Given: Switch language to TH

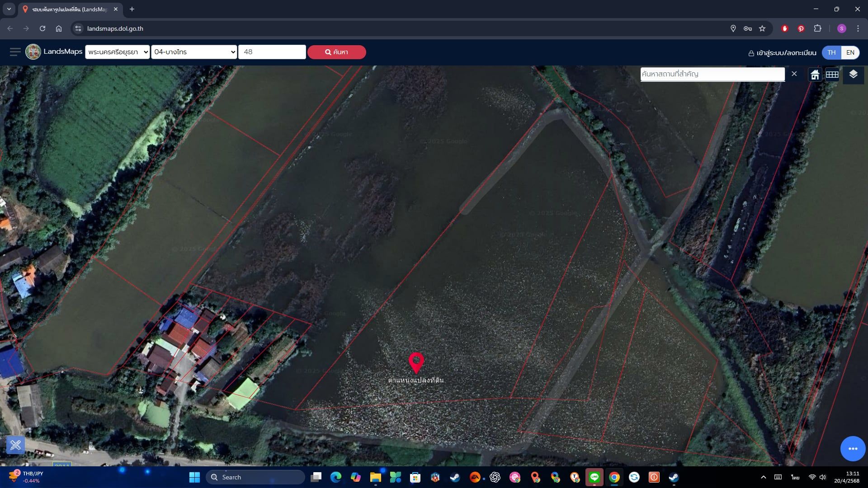Looking at the screenshot, I should pyautogui.click(x=831, y=52).
